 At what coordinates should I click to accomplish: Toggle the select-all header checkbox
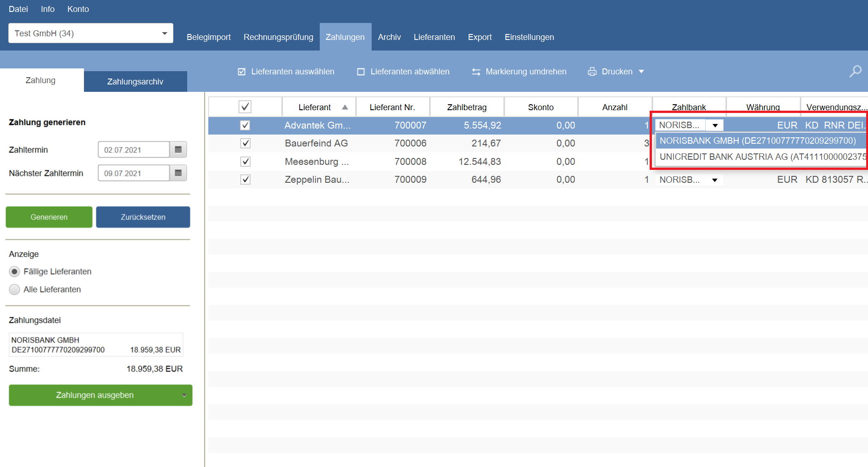pos(245,107)
